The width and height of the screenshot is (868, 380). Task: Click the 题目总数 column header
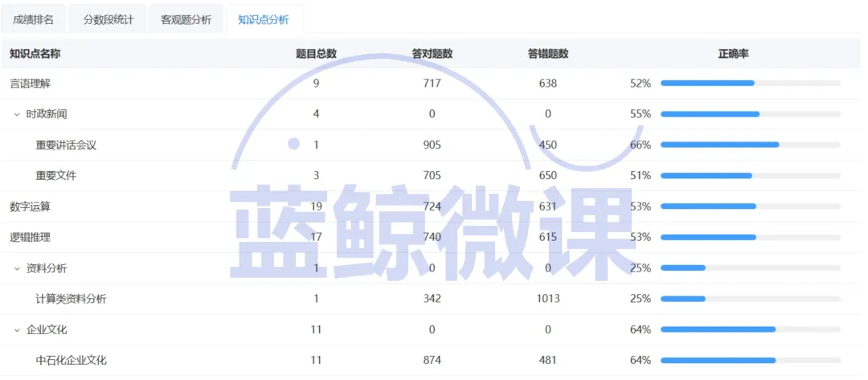pyautogui.click(x=316, y=54)
